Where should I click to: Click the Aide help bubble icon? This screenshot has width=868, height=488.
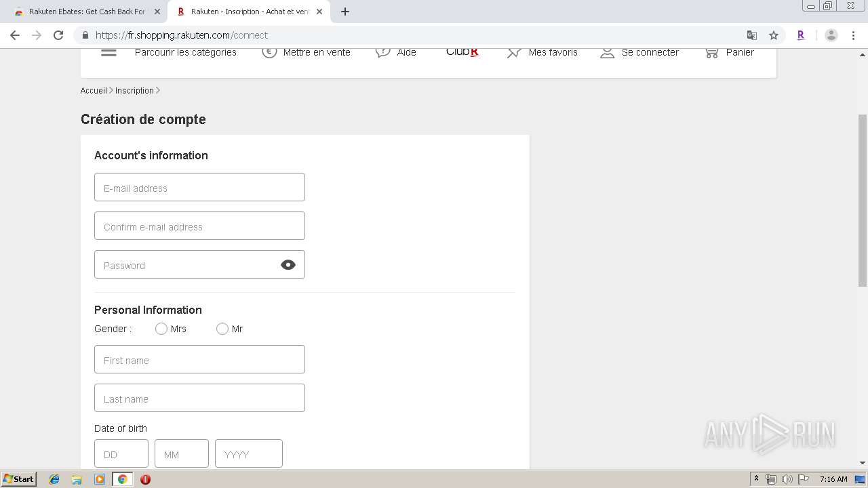pyautogui.click(x=383, y=52)
